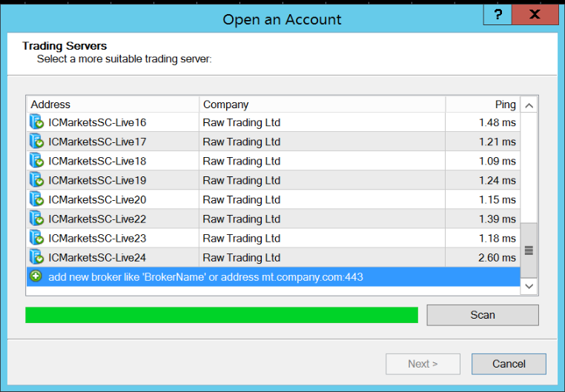Sort by the Company column header
The width and height of the screenshot is (565, 392).
point(323,104)
